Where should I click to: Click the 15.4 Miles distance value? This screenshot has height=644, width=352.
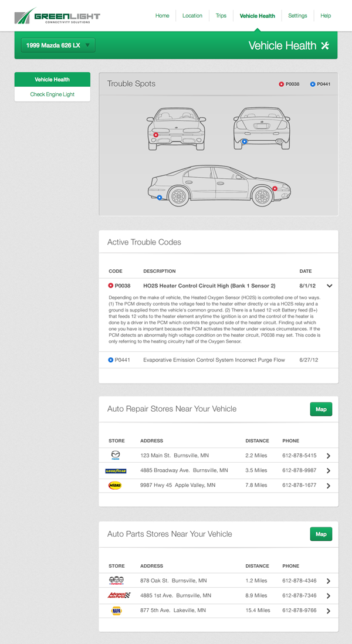point(258,611)
